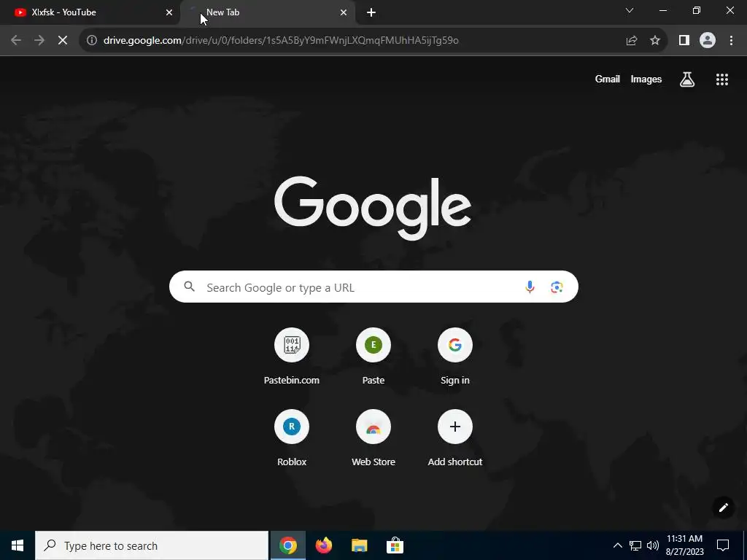This screenshot has width=747, height=560.
Task: Open File Explorer from the taskbar
Action: click(359, 545)
